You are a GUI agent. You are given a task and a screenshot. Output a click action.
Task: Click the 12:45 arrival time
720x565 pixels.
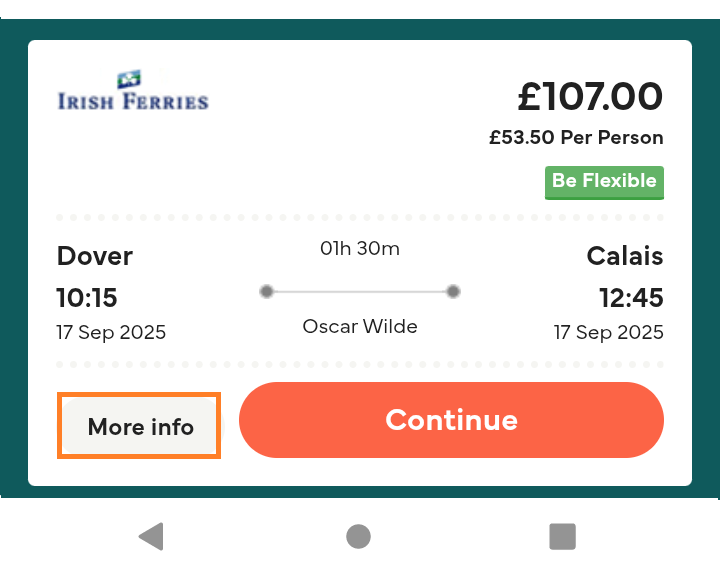pos(631,297)
